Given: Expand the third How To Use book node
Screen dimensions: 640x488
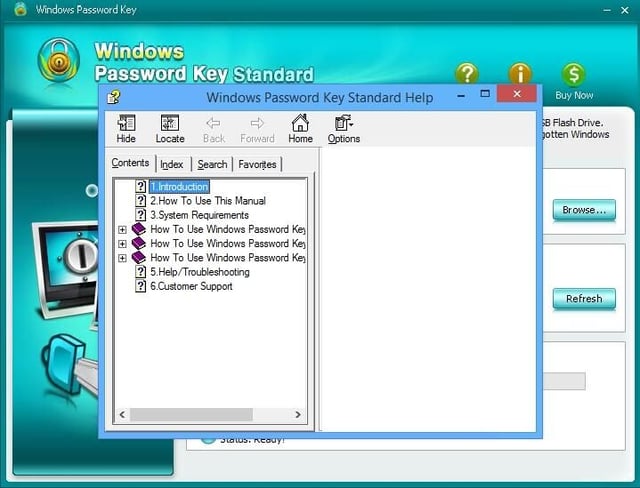Looking at the screenshot, I should pyautogui.click(x=122, y=258).
